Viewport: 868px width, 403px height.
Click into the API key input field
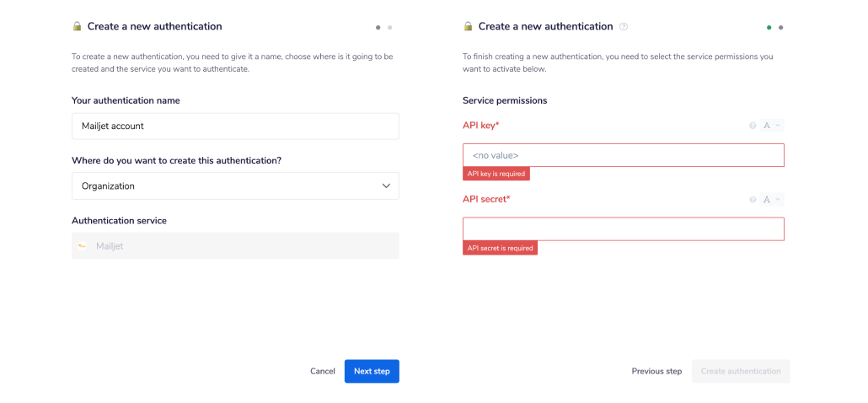click(623, 155)
